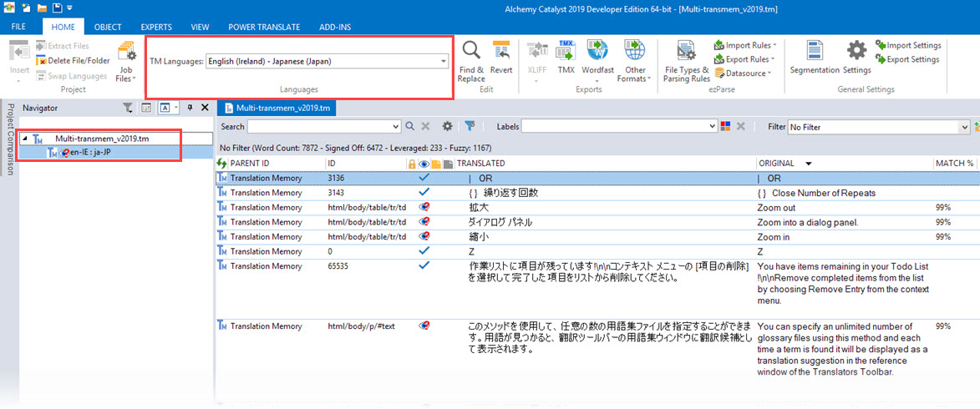Screen dimensions: 980x409
Task: Open the Labels dropdown
Action: coord(713,127)
